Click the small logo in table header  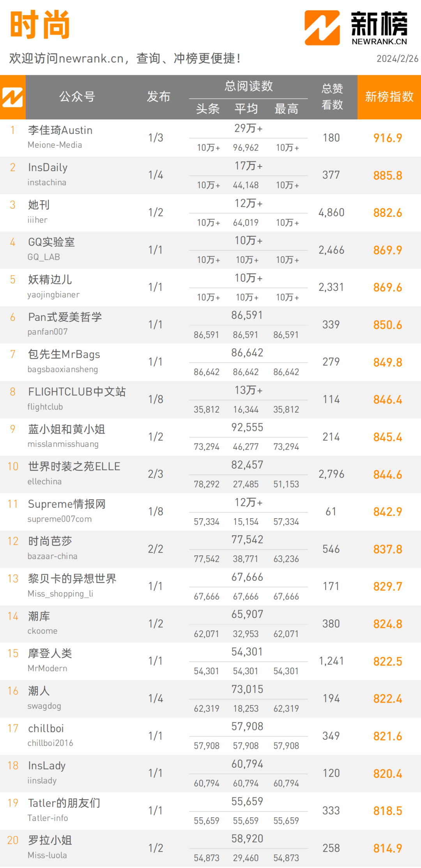click(x=12, y=97)
